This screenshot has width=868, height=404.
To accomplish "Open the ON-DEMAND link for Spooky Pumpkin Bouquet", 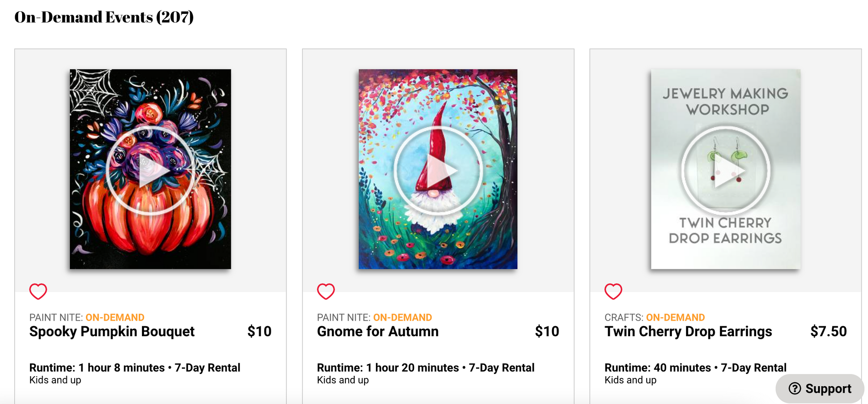I will (115, 317).
